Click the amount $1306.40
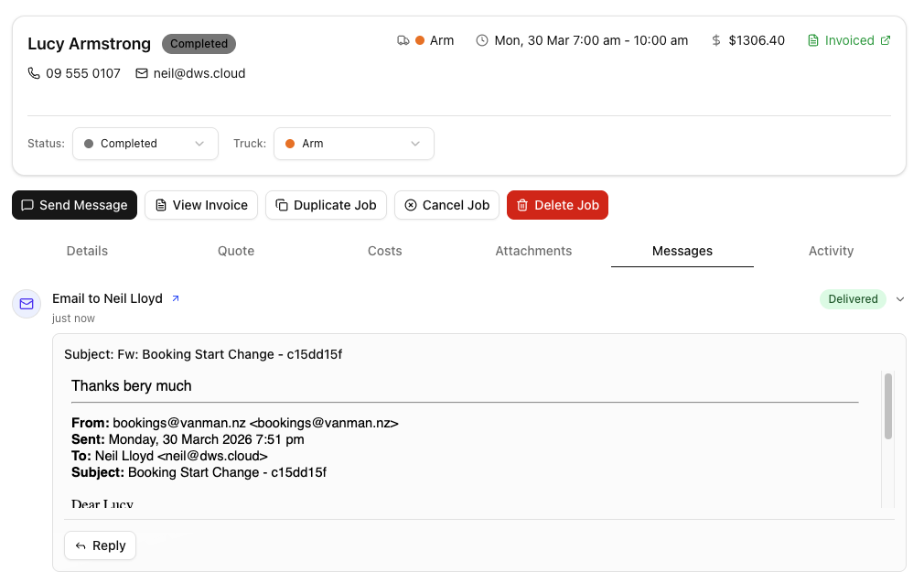This screenshot has width=924, height=583. [757, 40]
